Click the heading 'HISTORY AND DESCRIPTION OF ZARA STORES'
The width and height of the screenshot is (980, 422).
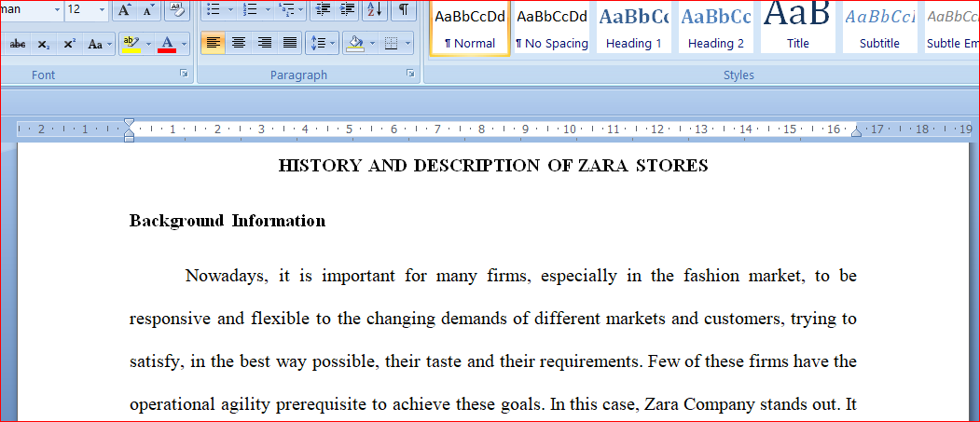click(x=493, y=166)
